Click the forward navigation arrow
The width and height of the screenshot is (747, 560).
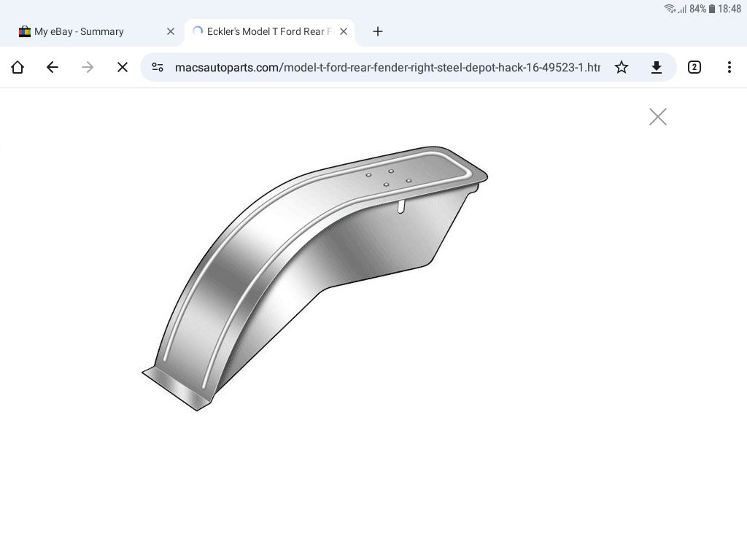pos(88,67)
